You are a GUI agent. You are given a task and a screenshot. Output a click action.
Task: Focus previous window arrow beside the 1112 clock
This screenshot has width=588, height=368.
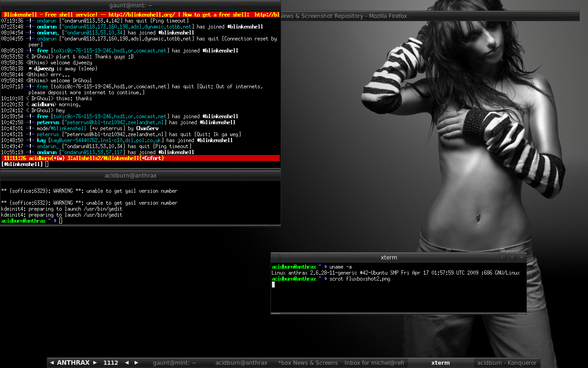[127, 363]
